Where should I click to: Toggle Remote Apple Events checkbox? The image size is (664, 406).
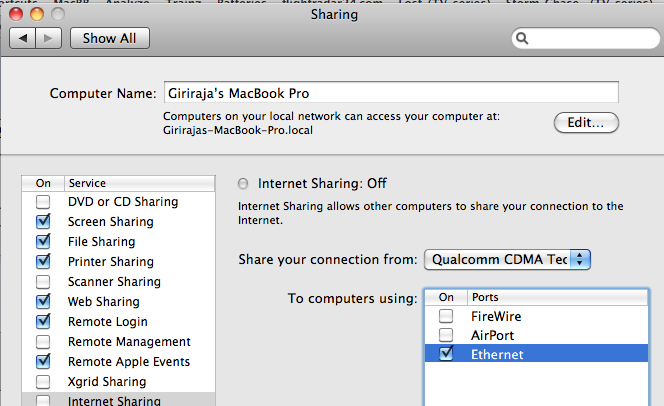coord(43,361)
